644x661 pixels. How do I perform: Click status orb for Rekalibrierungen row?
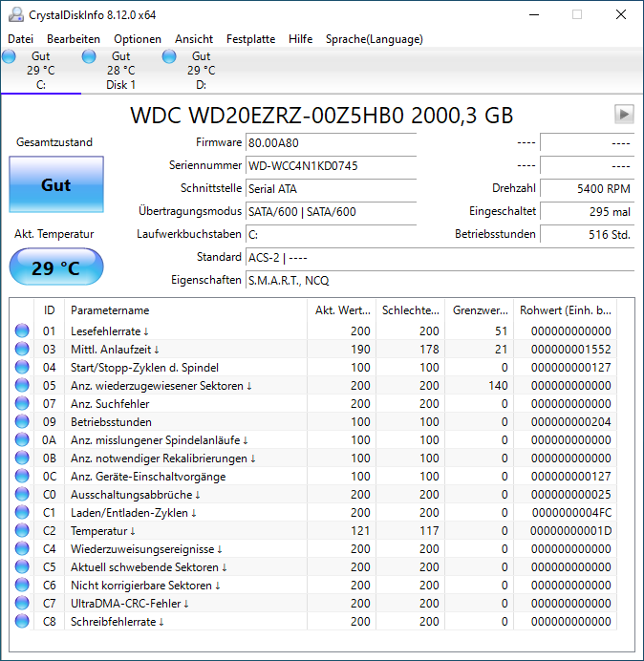22,458
